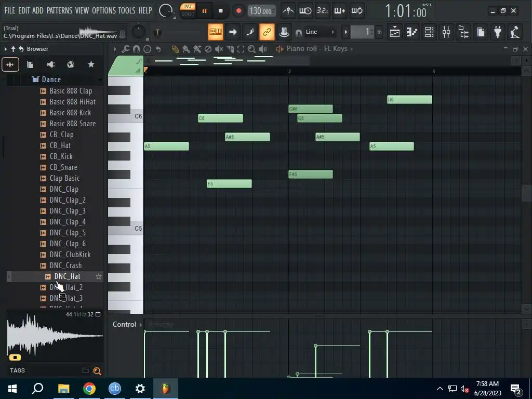Toggle the piano roll snap magnet
Screen dimensions: 532x399
(x=137, y=49)
